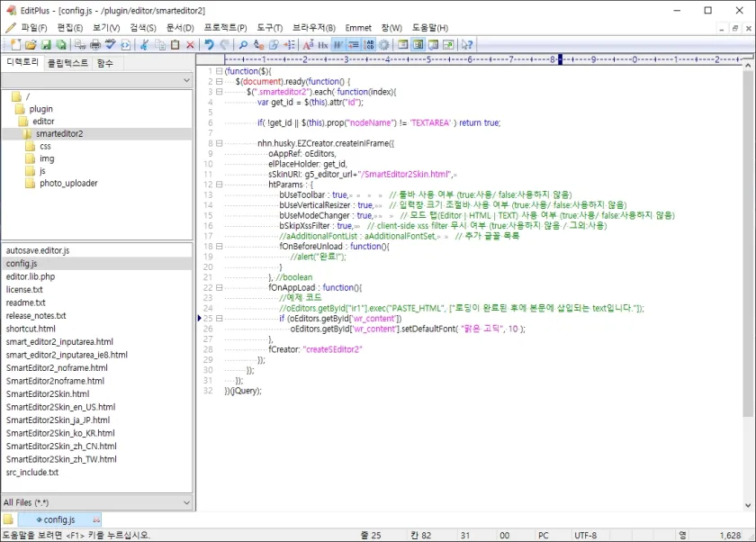Select the photo_uploader folder
This screenshot has height=542, width=756.
(x=68, y=184)
